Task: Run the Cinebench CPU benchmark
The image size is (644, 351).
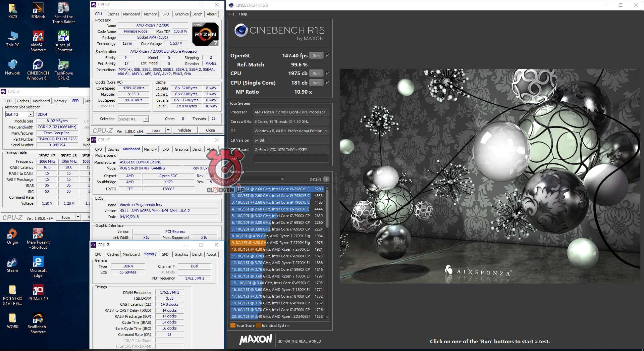Action: [316, 73]
